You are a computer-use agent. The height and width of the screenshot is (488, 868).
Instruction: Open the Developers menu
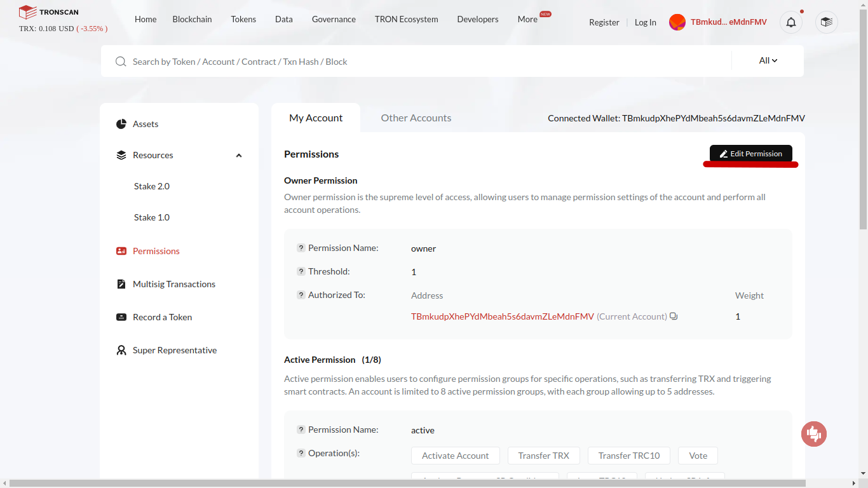click(478, 19)
